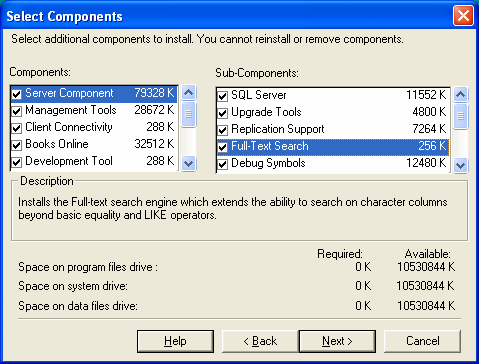479x364 pixels.
Task: Toggle the Debug Symbols checkbox
Action: click(222, 164)
